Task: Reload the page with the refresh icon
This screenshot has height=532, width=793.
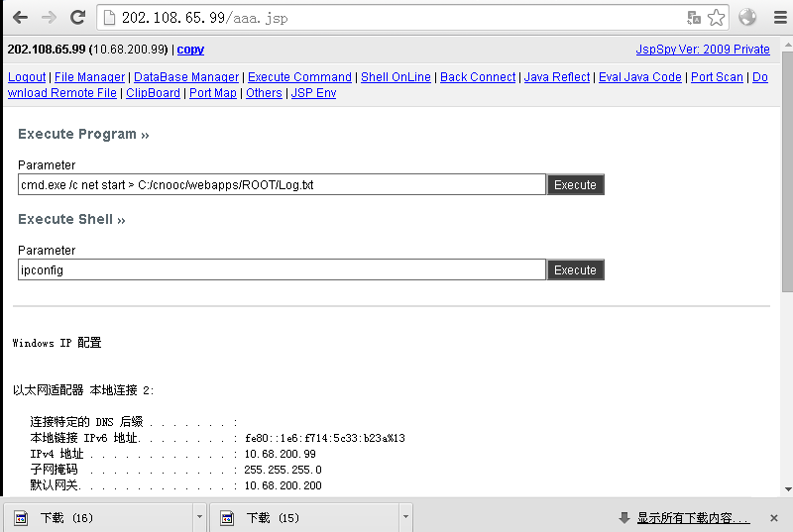Action: 77,18
